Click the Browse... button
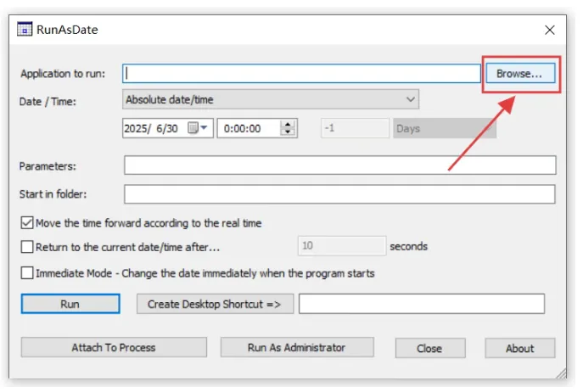 click(x=520, y=73)
